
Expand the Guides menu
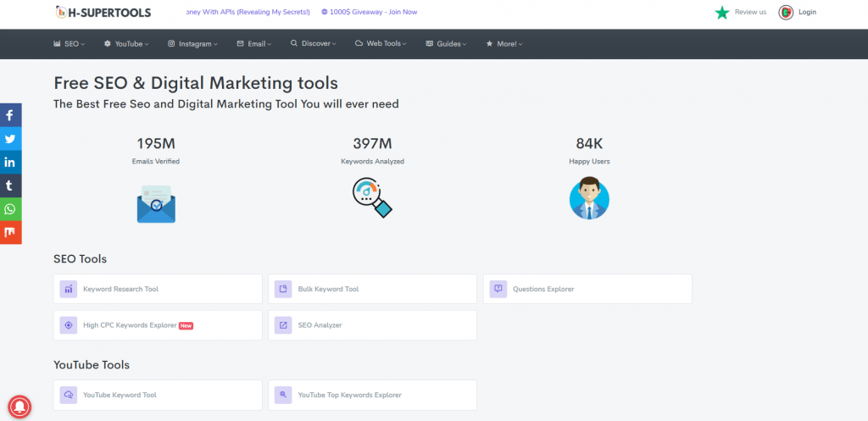(x=446, y=44)
